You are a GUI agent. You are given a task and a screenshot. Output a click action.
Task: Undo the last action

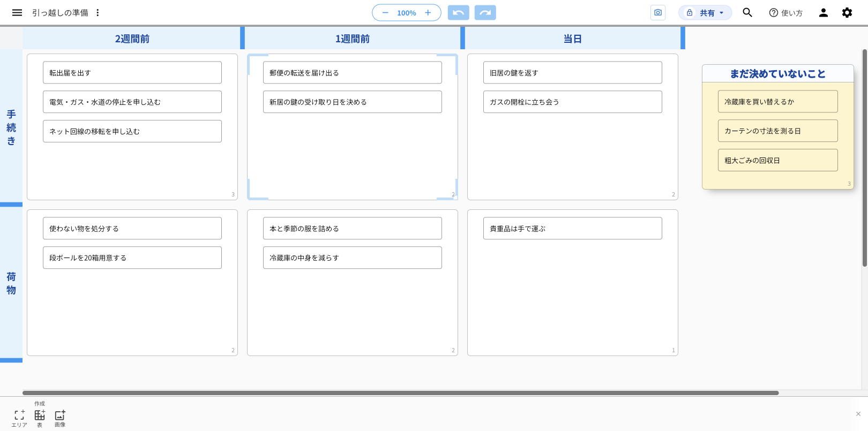459,12
